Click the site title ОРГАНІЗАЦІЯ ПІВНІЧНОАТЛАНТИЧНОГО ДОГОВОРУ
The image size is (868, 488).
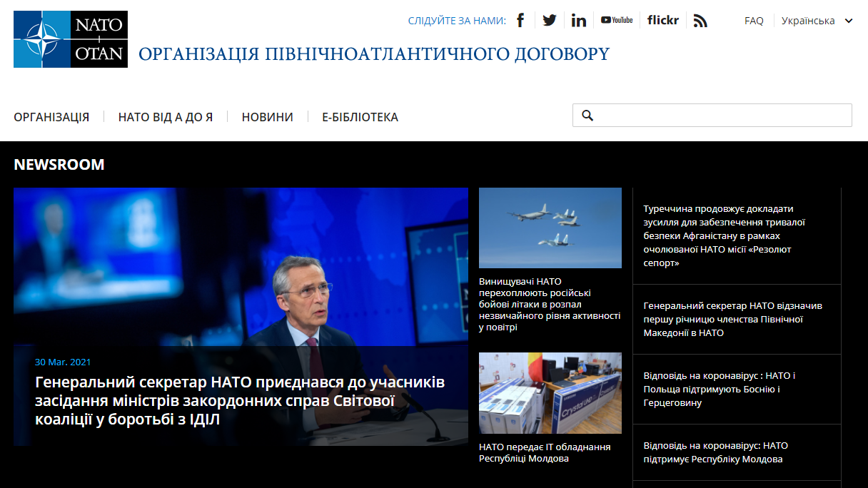pos(374,54)
